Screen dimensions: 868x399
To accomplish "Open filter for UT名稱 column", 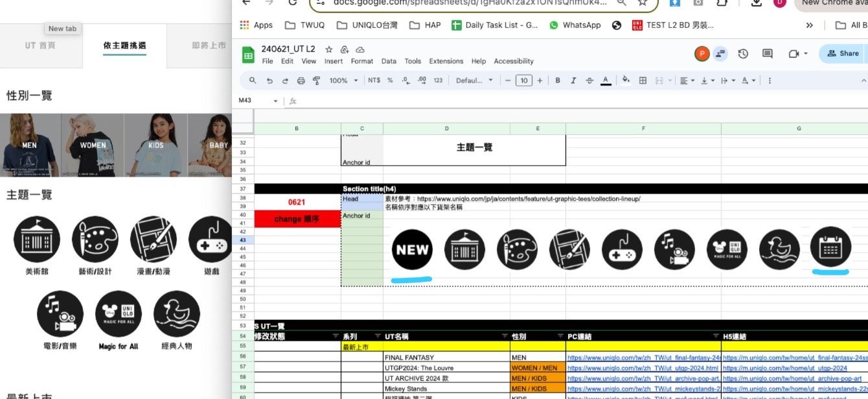I will pyautogui.click(x=504, y=336).
